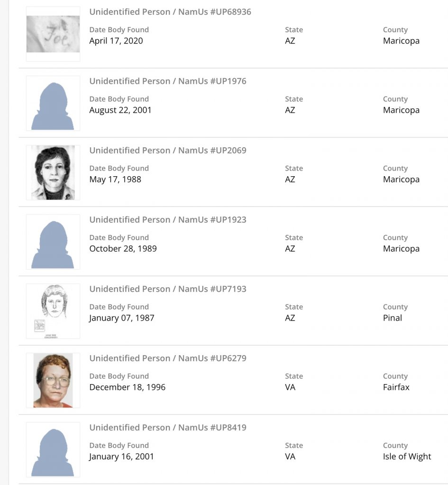Click the date December 18, 1996

[128, 387]
